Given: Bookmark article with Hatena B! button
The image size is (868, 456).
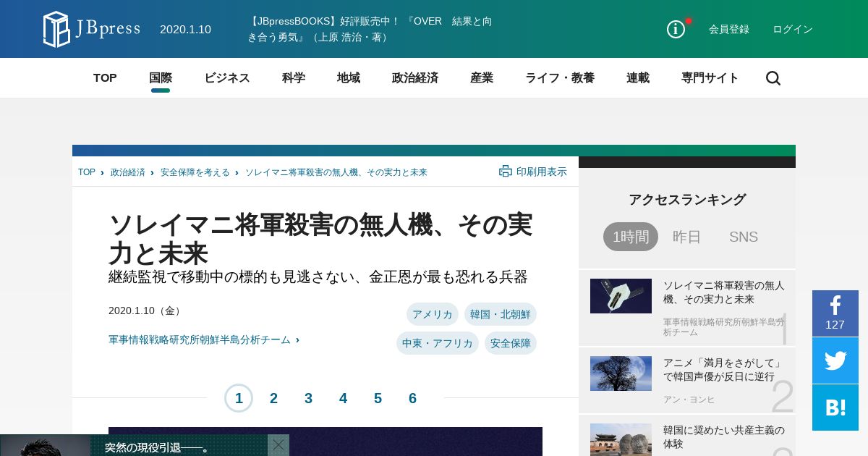Looking at the screenshot, I should tap(835, 408).
